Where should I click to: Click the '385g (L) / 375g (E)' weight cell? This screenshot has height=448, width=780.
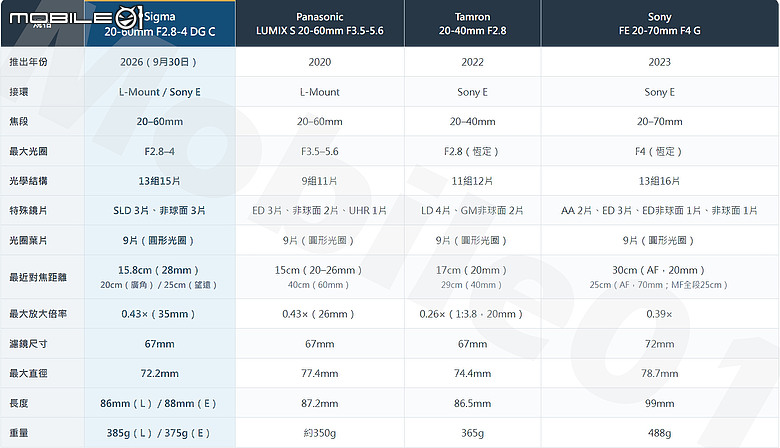159,433
